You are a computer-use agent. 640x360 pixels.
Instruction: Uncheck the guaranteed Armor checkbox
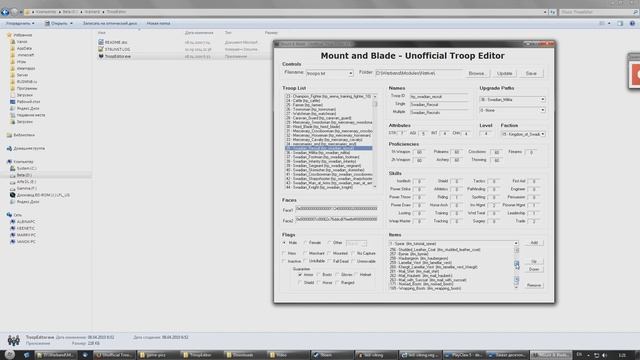tap(300, 275)
